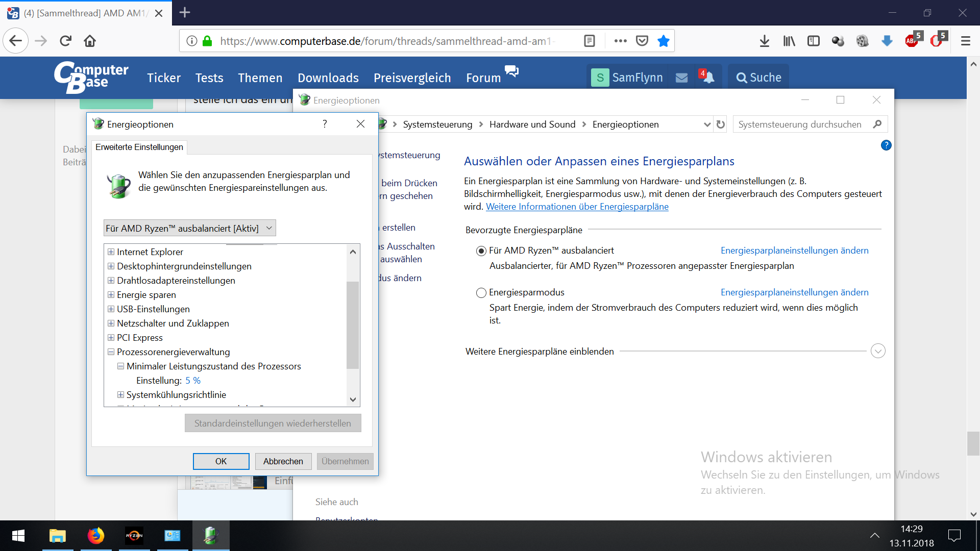Viewport: 980px width, 551px height.
Task: Click the Systemsteuerung durchsuchen search field
Action: tap(801, 124)
